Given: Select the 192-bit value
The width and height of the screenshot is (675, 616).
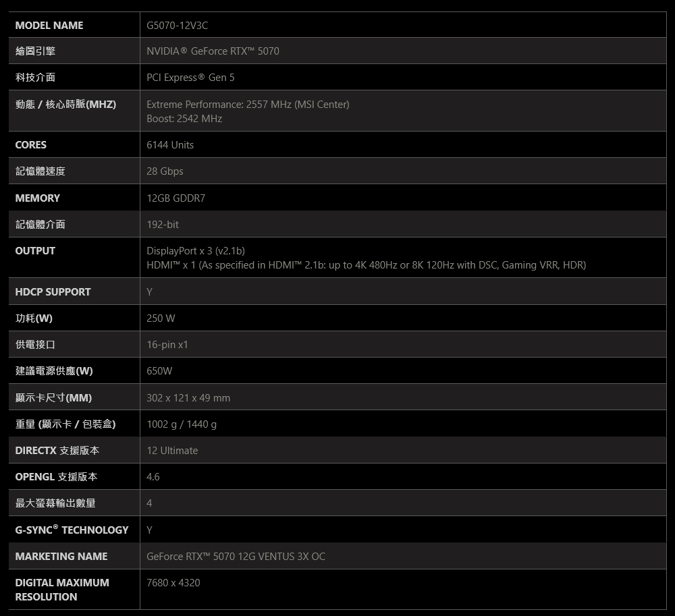Looking at the screenshot, I should (163, 224).
